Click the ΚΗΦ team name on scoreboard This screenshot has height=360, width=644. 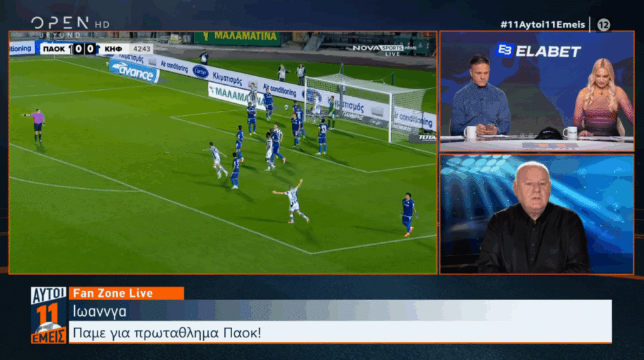[113, 49]
